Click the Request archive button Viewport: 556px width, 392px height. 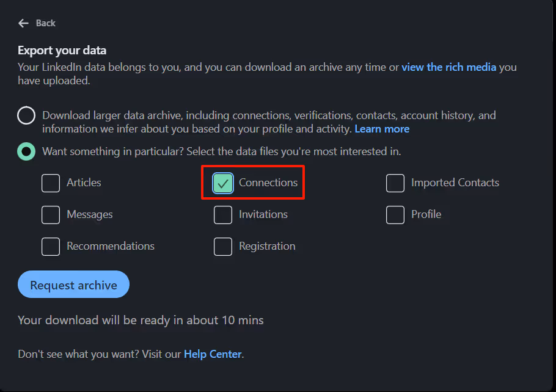coord(73,284)
